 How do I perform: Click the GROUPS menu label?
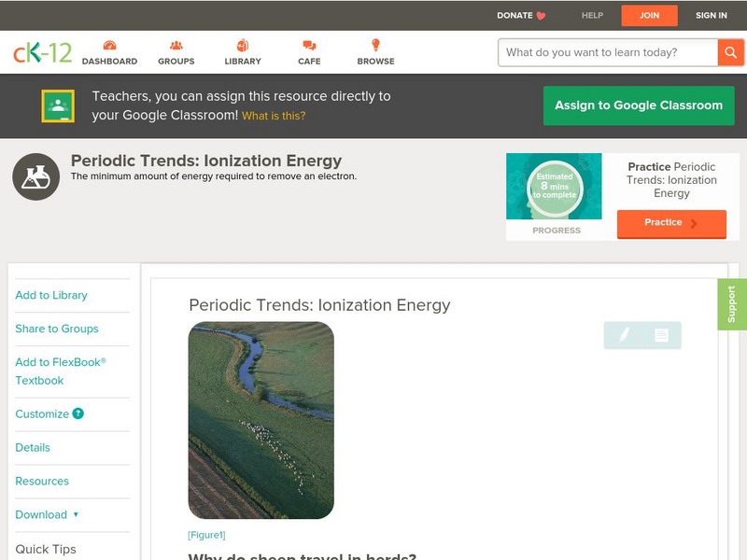[176, 61]
